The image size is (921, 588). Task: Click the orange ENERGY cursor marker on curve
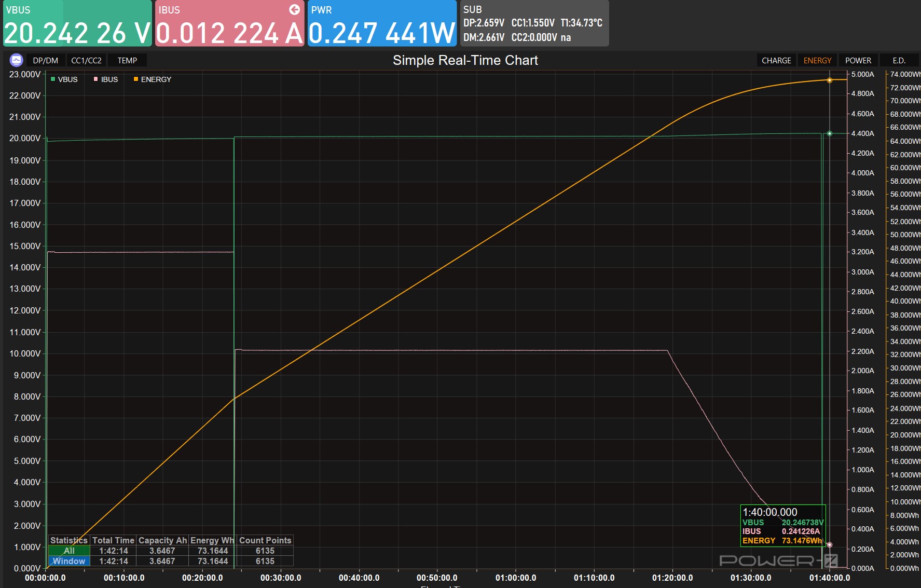click(x=829, y=80)
